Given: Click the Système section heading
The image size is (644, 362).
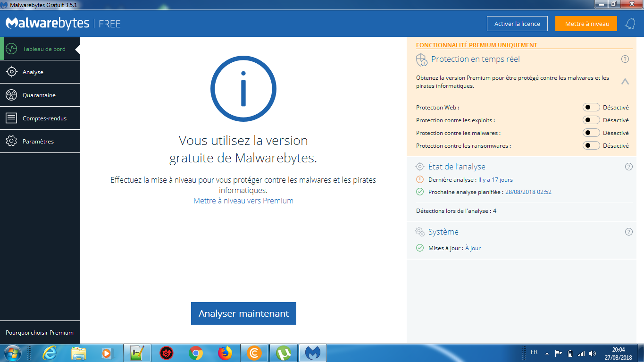Looking at the screenshot, I should coord(443,232).
